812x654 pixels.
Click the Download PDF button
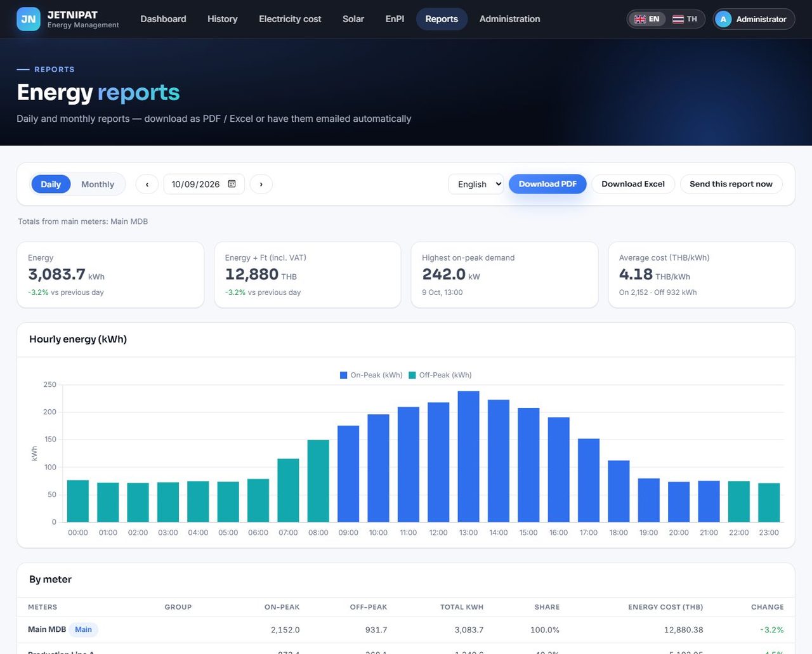547,184
